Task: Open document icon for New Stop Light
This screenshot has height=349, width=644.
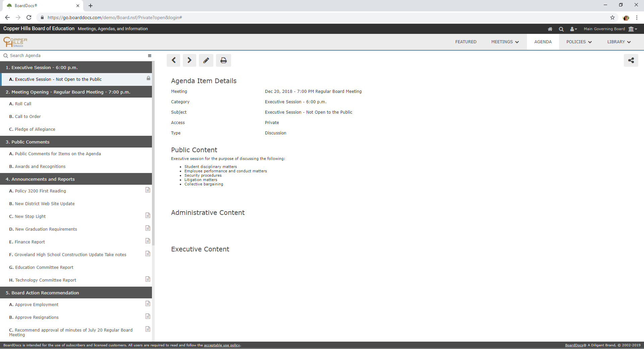Action: coord(148,216)
